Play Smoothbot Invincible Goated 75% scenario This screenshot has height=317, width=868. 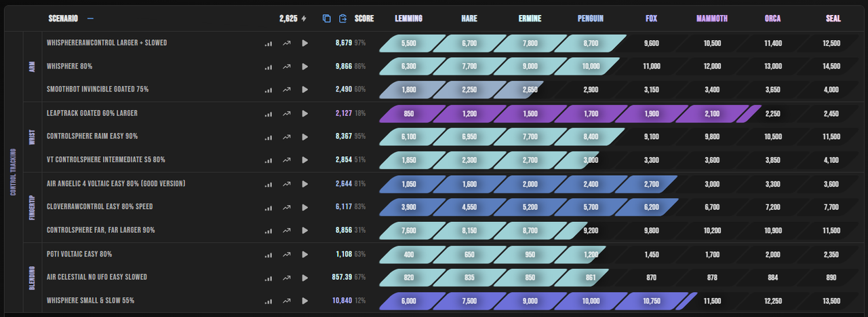[304, 90]
